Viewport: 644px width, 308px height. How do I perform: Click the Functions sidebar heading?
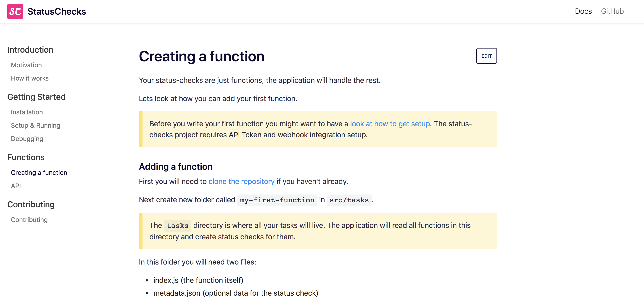click(26, 157)
